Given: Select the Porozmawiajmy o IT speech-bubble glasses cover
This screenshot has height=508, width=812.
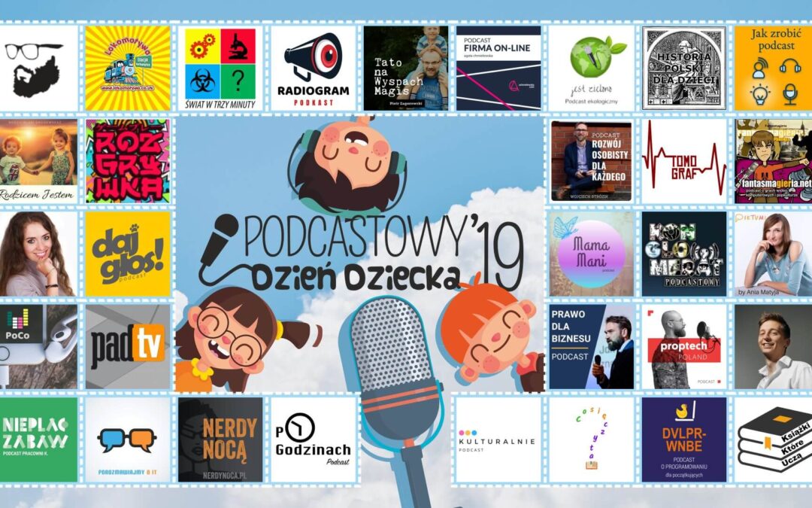Looking at the screenshot, I should click(x=127, y=440).
